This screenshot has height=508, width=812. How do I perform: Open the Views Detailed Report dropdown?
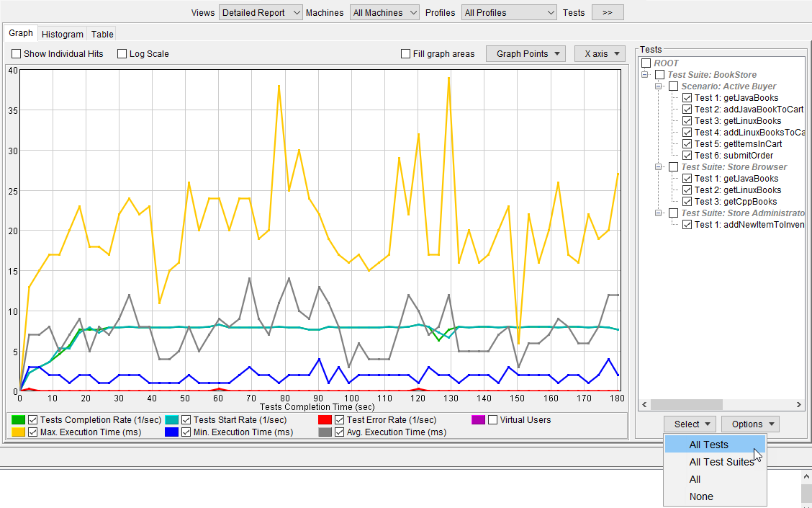click(261, 12)
